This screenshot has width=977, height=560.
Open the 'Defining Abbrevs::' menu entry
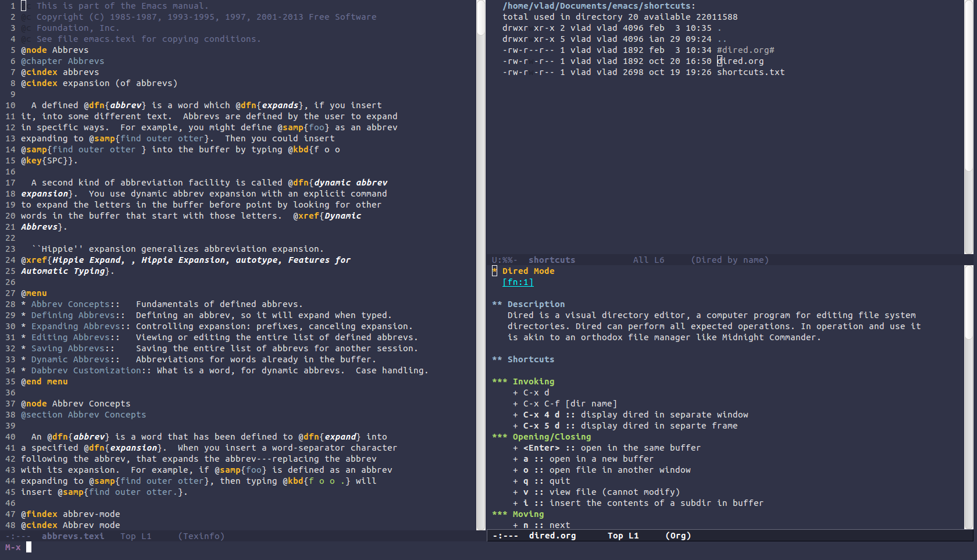[77, 315]
